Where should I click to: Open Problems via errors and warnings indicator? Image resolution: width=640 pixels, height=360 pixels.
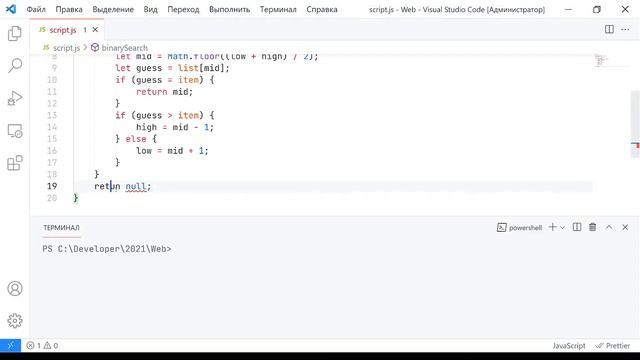(42, 345)
